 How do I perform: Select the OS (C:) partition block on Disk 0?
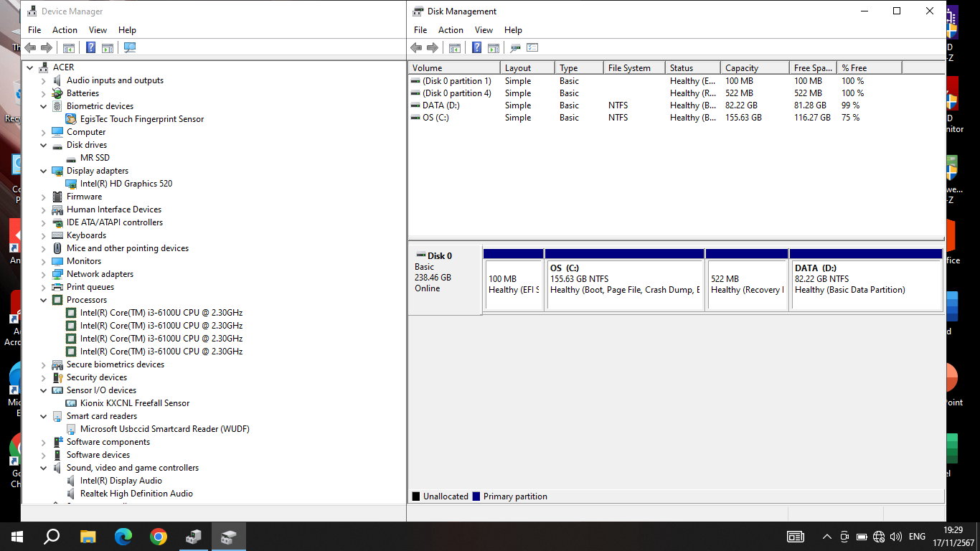pyautogui.click(x=624, y=284)
